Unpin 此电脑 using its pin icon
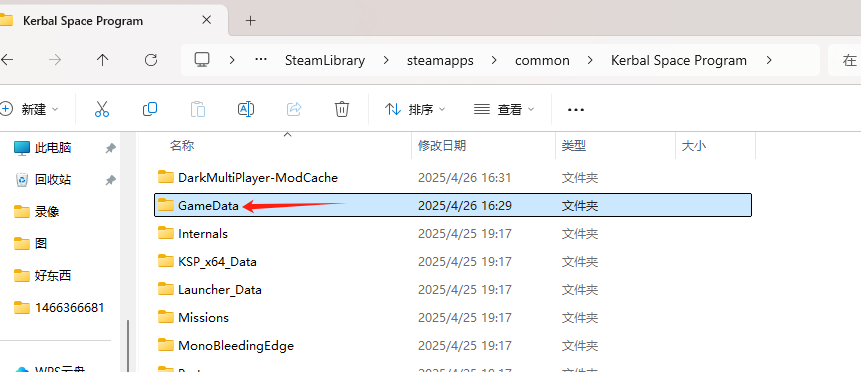The width and height of the screenshot is (861, 372). pyautogui.click(x=111, y=148)
